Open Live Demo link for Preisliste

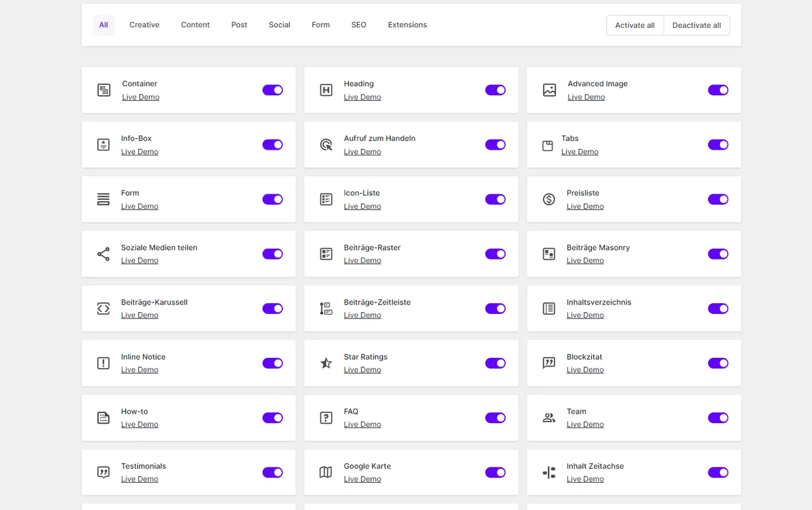(x=585, y=206)
